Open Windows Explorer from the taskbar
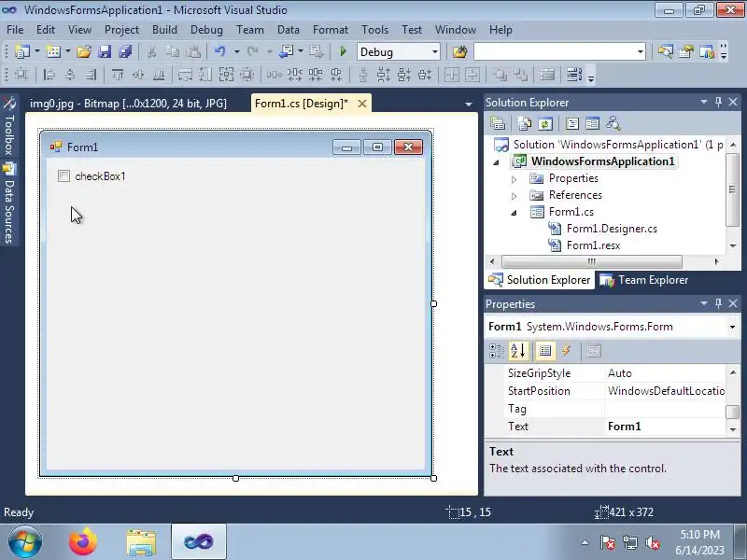 click(141, 542)
